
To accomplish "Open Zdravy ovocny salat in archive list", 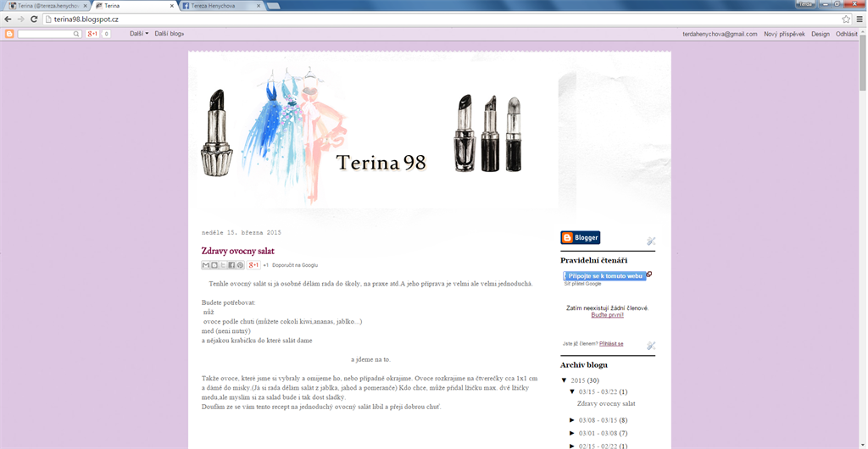I will (x=606, y=403).
